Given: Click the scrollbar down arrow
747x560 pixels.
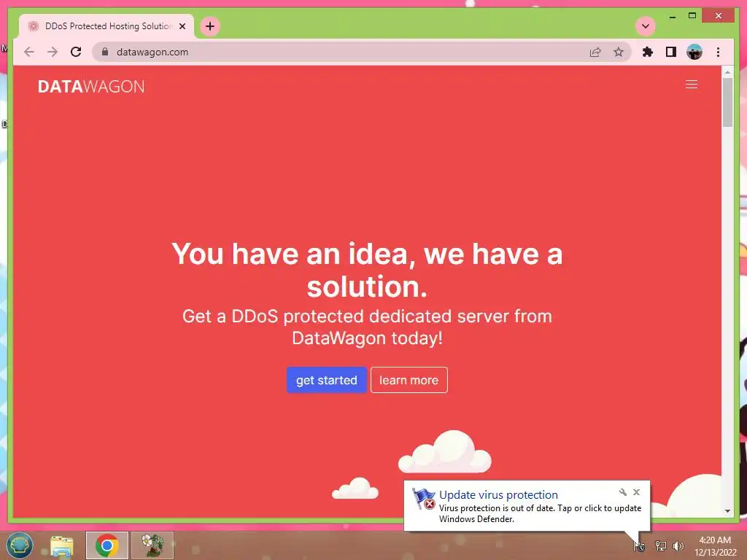Looking at the screenshot, I should pos(727,511).
